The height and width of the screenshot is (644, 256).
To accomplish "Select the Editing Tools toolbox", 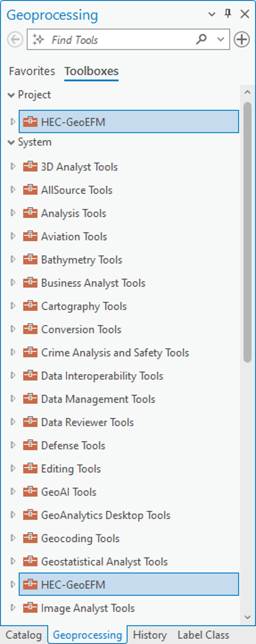I will pos(71,469).
